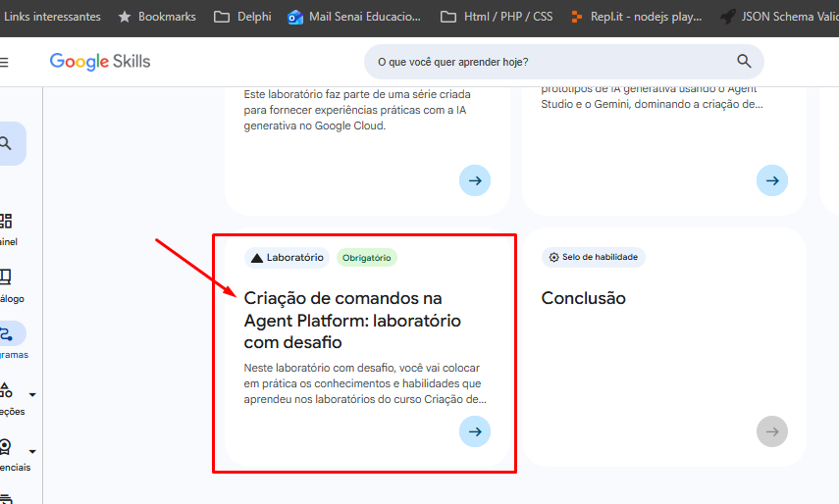Click the Obrigatório green badge
Image resolution: width=839 pixels, height=504 pixels.
click(x=367, y=258)
